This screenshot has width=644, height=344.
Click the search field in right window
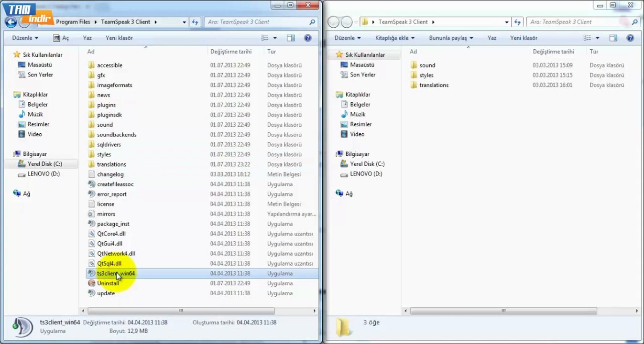583,22
